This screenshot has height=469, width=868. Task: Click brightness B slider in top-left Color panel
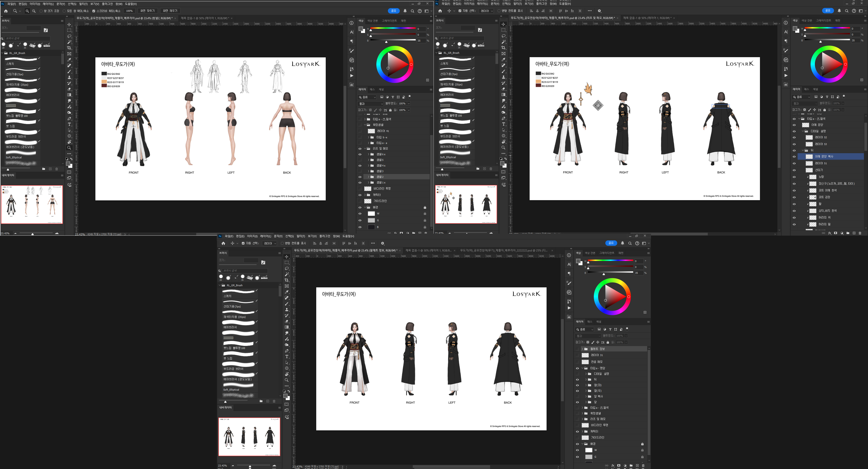pos(393,40)
